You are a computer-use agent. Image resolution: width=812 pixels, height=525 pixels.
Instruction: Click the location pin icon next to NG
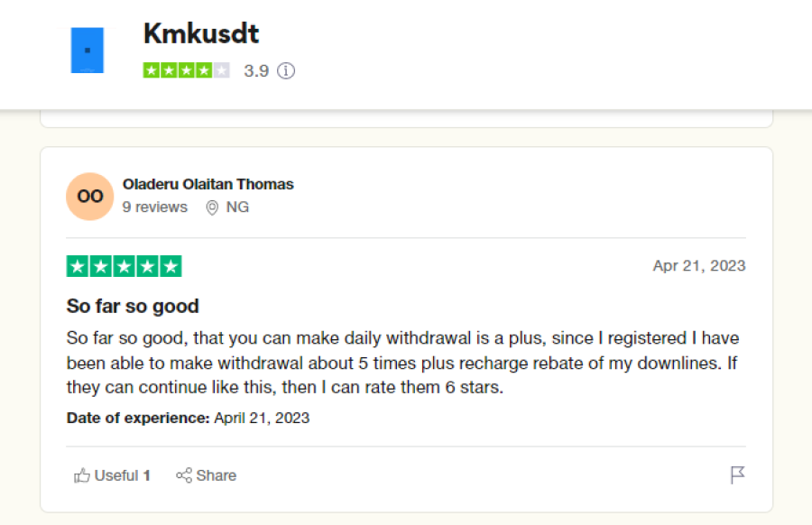212,207
